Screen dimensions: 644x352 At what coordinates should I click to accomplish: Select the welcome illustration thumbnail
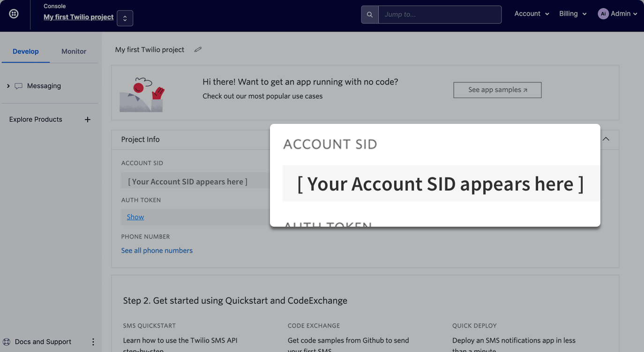pos(142,94)
